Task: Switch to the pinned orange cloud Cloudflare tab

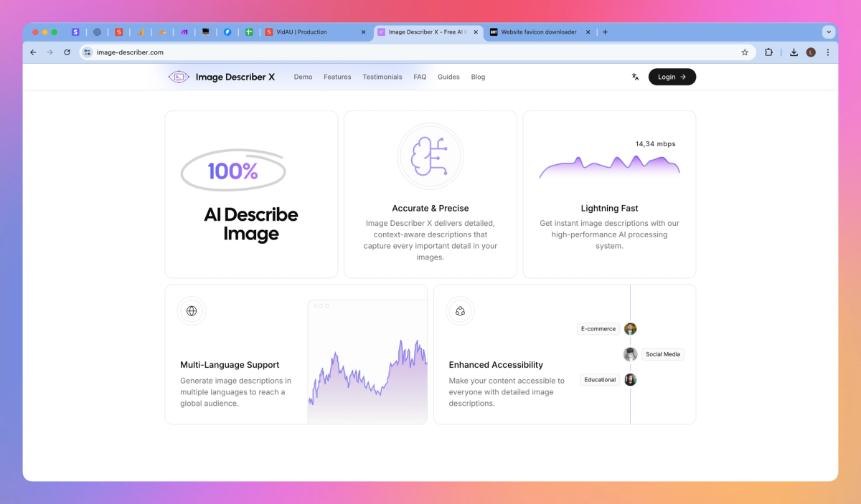Action: pyautogui.click(x=163, y=32)
